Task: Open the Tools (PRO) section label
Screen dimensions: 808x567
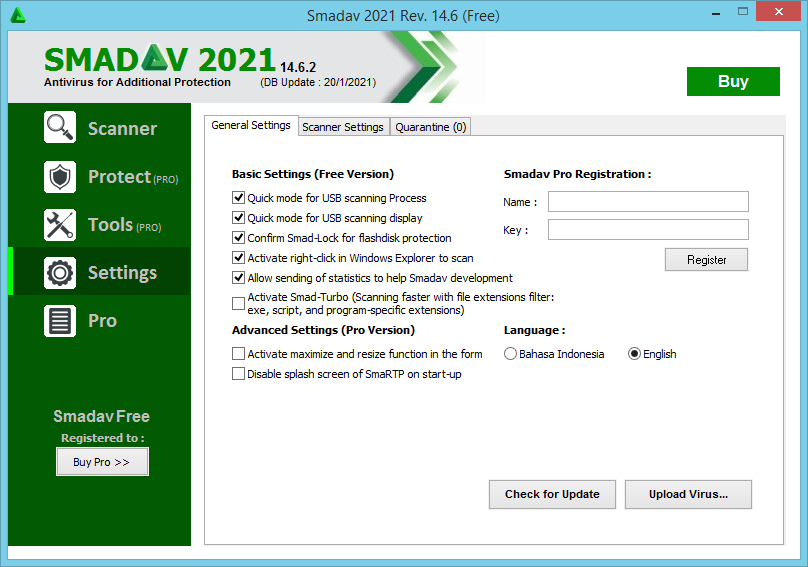Action: [x=125, y=225]
